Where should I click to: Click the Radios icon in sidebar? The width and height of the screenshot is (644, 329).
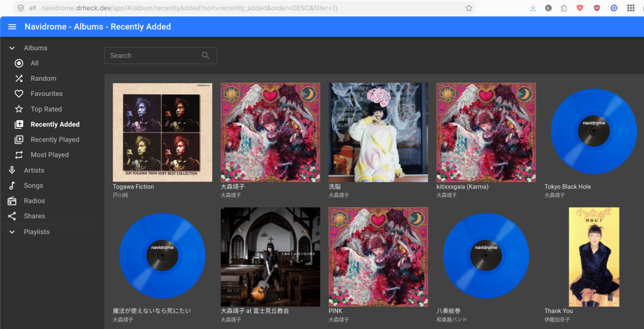pos(12,201)
